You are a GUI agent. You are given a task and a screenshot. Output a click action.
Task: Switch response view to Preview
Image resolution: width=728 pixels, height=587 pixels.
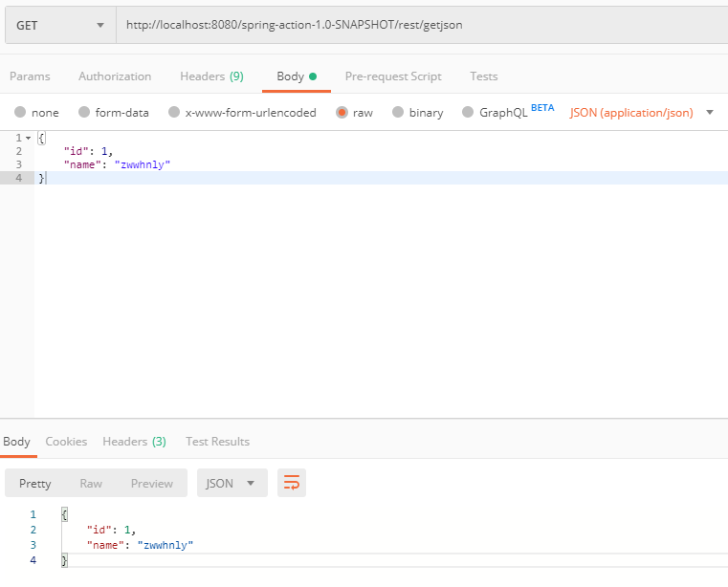[x=152, y=484]
